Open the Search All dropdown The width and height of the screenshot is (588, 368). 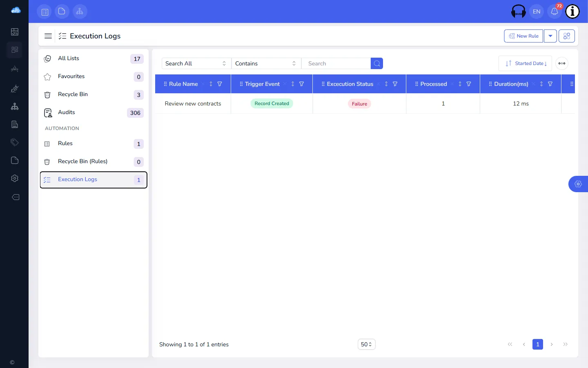(196, 63)
